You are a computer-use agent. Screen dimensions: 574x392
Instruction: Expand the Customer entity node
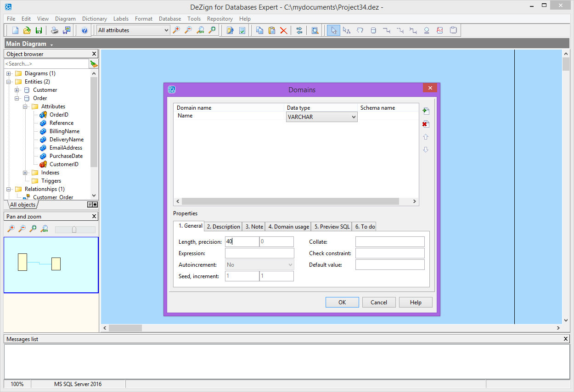(17, 90)
